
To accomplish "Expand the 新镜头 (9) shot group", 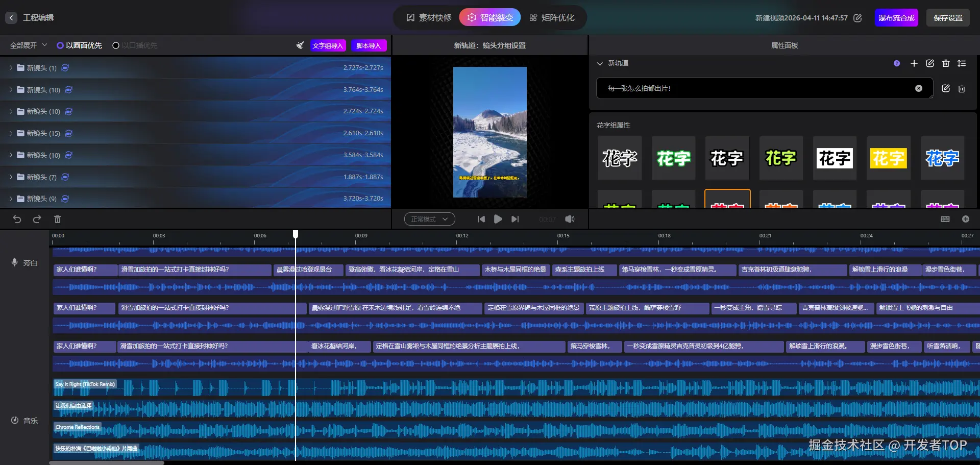I will pyautogui.click(x=11, y=199).
